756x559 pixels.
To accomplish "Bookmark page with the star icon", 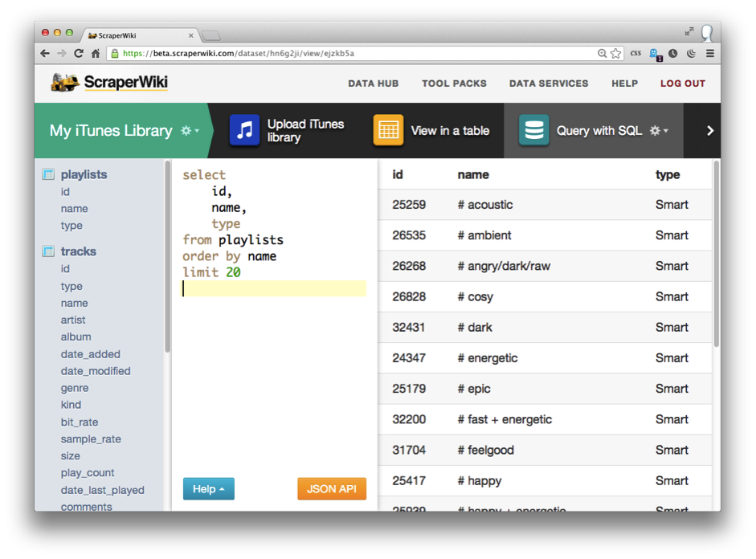I will tap(615, 54).
